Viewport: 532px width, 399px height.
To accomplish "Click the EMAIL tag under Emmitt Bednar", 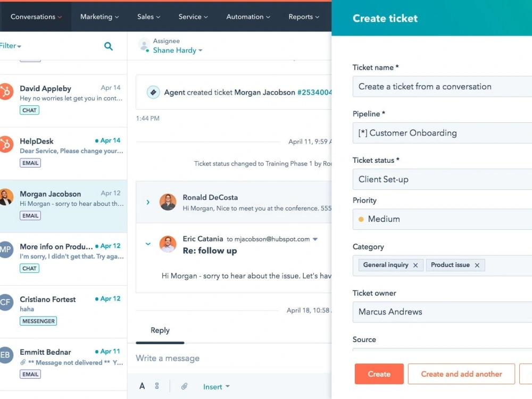I will [x=30, y=374].
